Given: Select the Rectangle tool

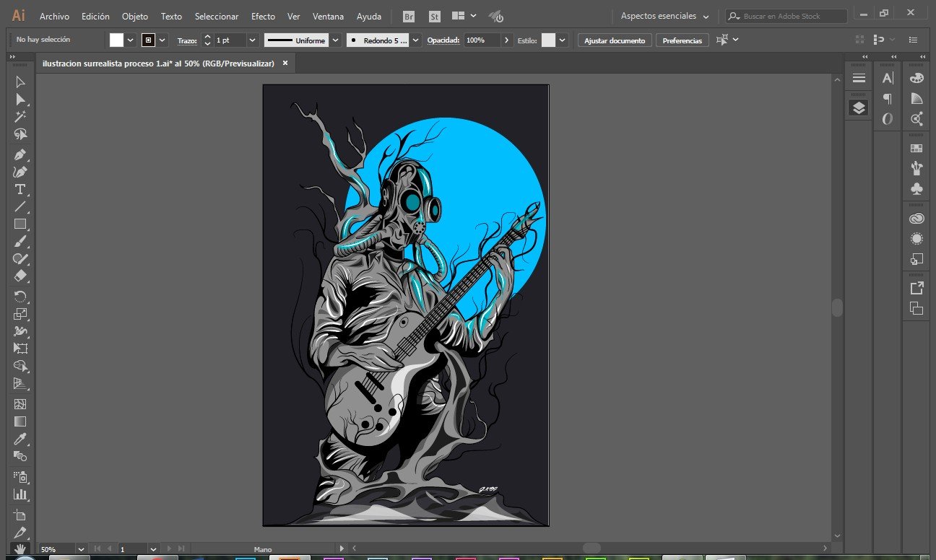Looking at the screenshot, I should point(20,224).
